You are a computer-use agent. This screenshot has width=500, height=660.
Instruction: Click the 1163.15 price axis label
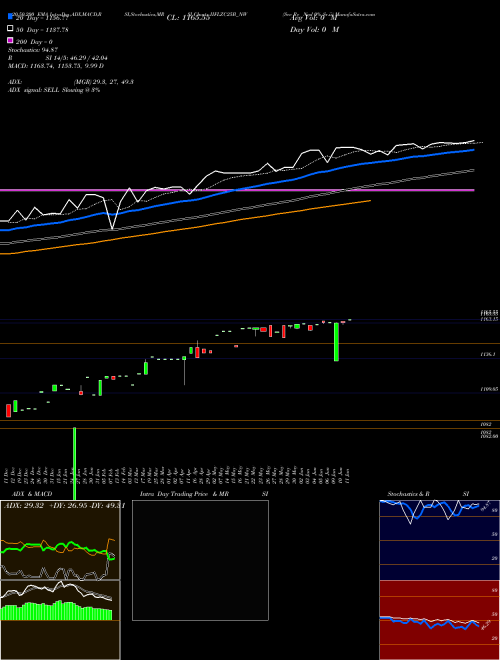pyautogui.click(x=489, y=319)
